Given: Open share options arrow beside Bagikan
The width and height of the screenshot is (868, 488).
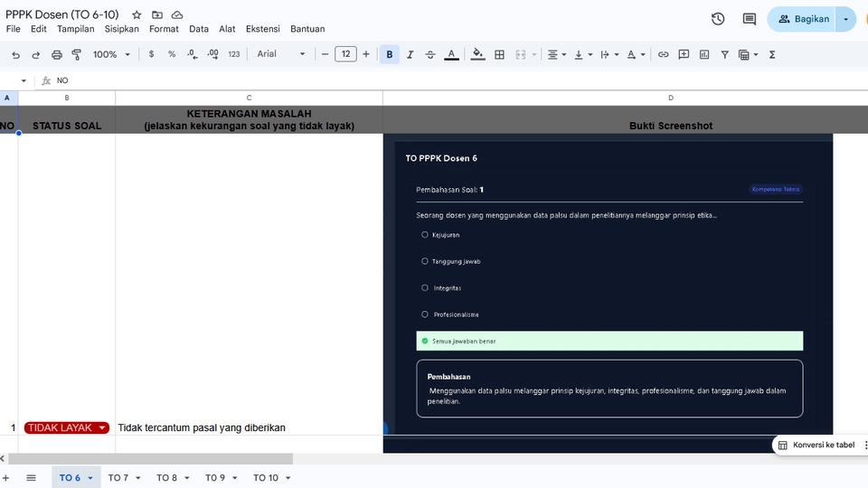Looking at the screenshot, I should coord(846,19).
